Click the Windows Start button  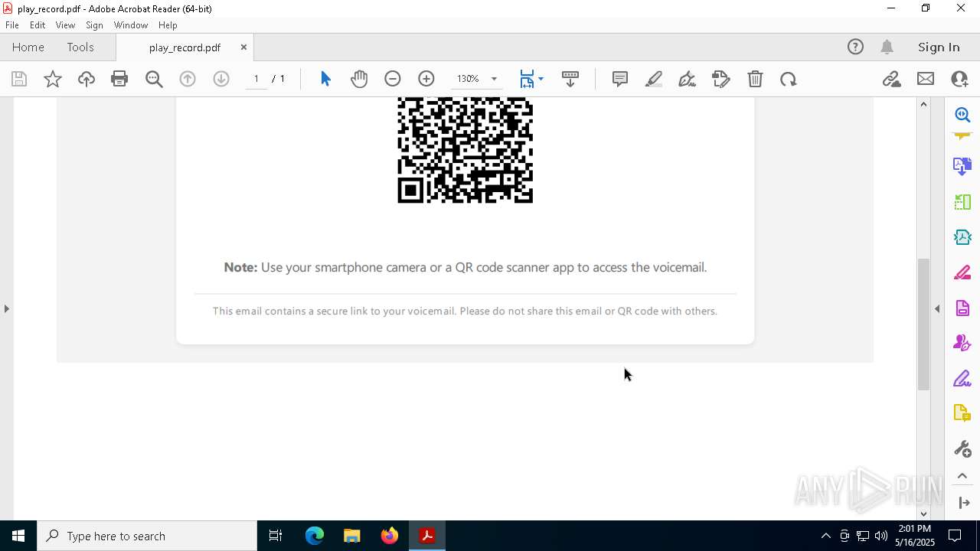(x=18, y=536)
